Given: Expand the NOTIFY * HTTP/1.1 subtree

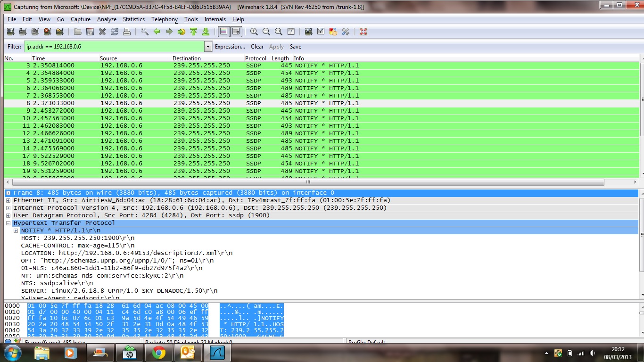Looking at the screenshot, I should click(16, 230).
